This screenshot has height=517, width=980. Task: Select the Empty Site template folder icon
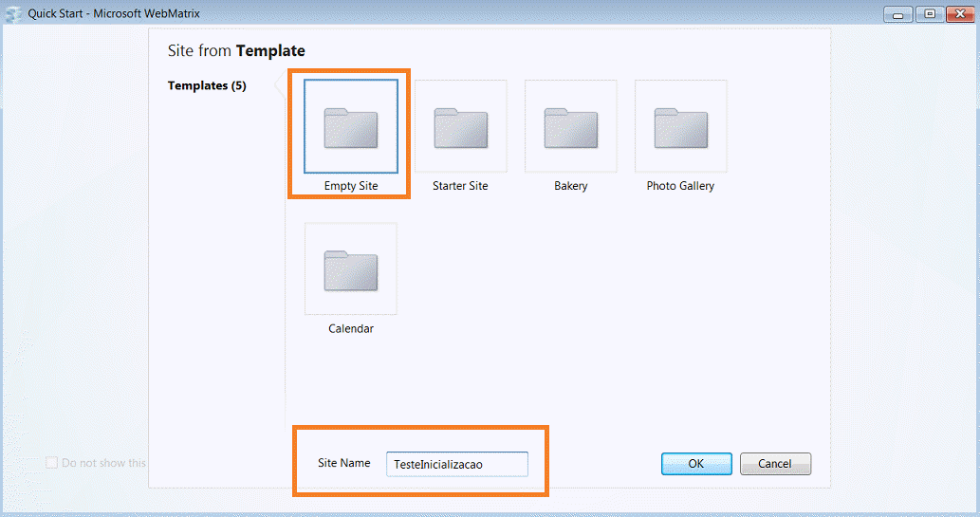pyautogui.click(x=351, y=128)
